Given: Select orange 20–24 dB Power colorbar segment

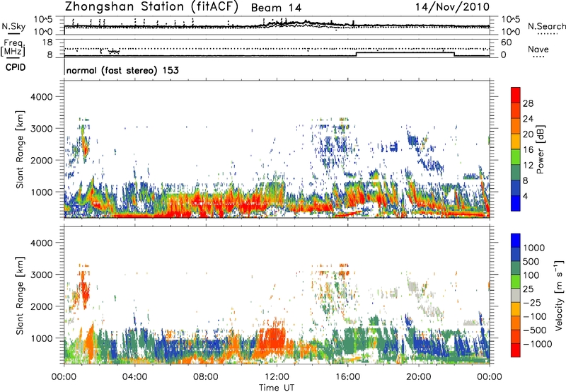Looking at the screenshot, I should coord(516,127).
